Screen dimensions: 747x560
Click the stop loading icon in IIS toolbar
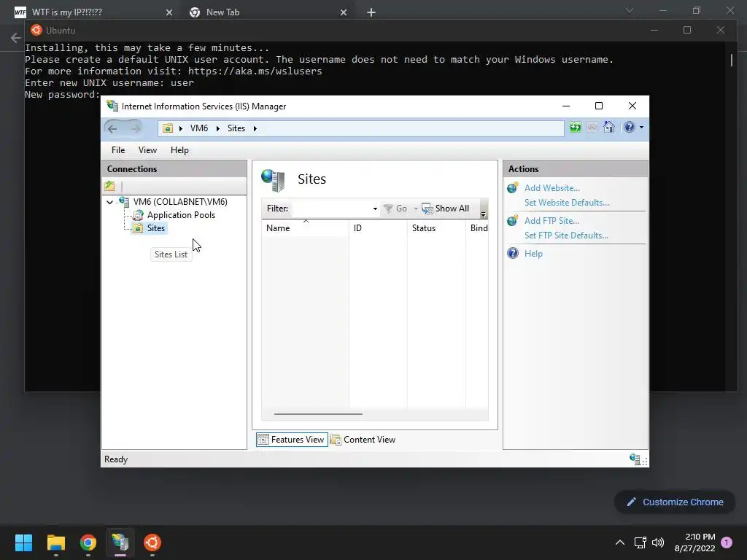coord(592,127)
